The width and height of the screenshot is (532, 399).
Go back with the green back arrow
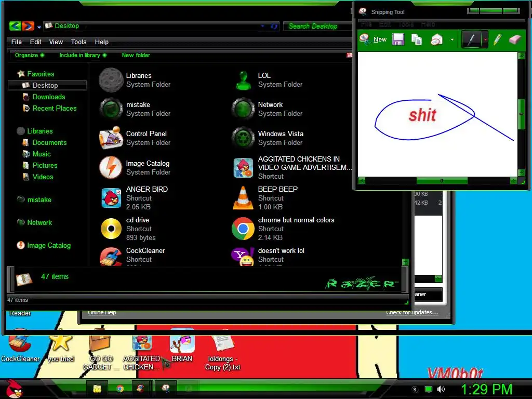(15, 26)
